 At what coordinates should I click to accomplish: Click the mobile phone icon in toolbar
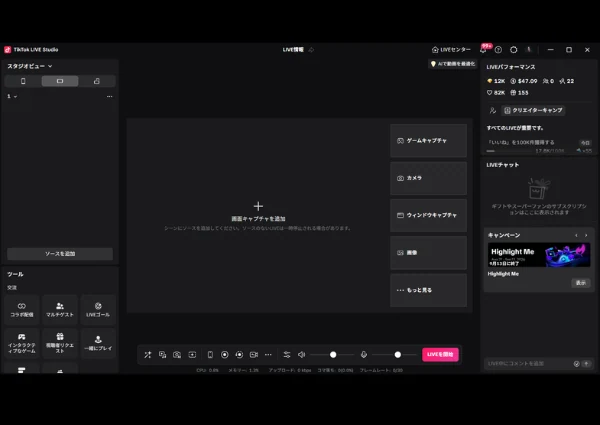click(x=210, y=355)
